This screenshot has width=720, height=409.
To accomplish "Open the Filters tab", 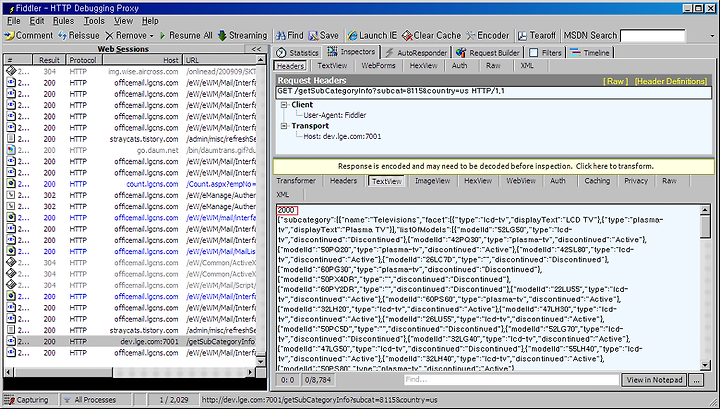I will point(546,53).
